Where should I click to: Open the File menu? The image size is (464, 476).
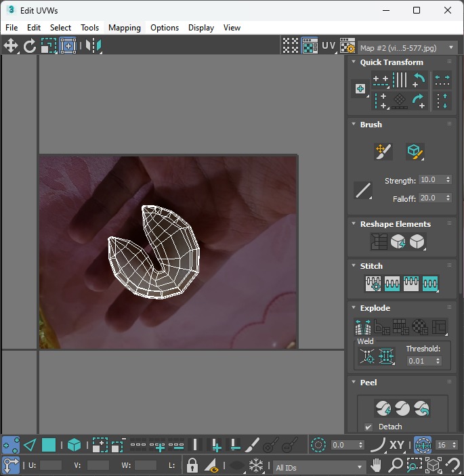pos(12,28)
